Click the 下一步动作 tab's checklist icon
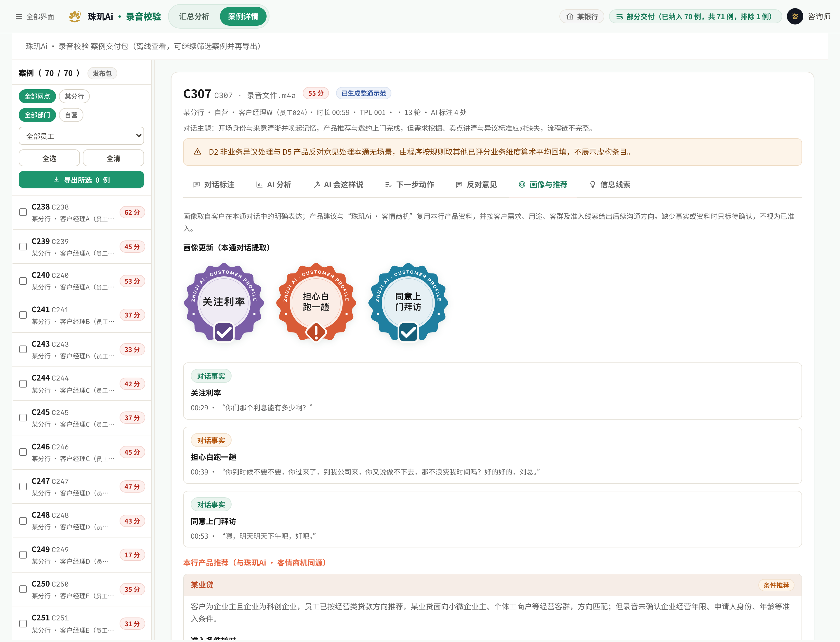This screenshot has width=840, height=642. point(388,184)
